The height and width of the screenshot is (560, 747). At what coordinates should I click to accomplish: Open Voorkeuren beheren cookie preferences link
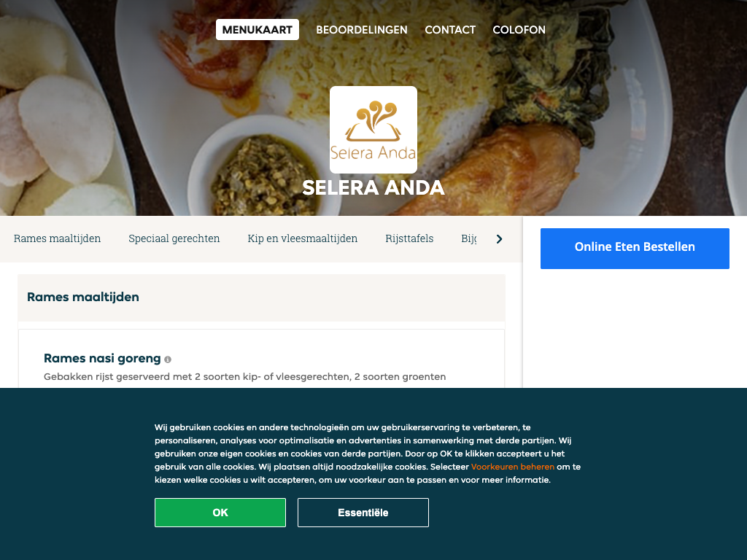(x=513, y=467)
